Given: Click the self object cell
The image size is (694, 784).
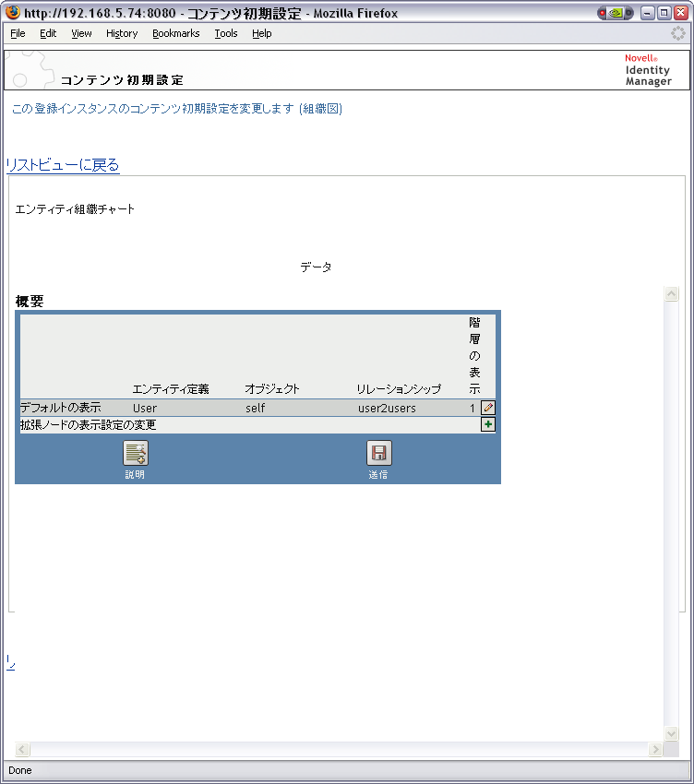Looking at the screenshot, I should click(x=256, y=408).
